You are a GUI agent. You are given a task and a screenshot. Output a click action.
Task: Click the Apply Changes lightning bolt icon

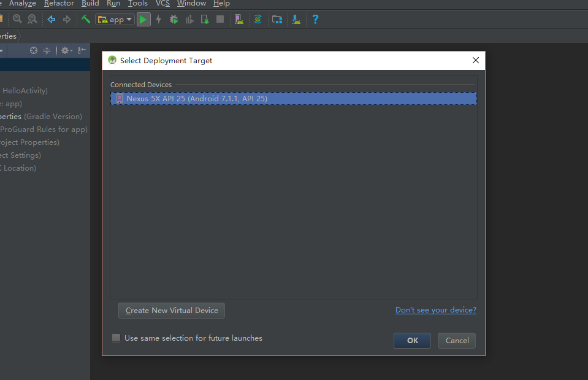click(x=159, y=19)
